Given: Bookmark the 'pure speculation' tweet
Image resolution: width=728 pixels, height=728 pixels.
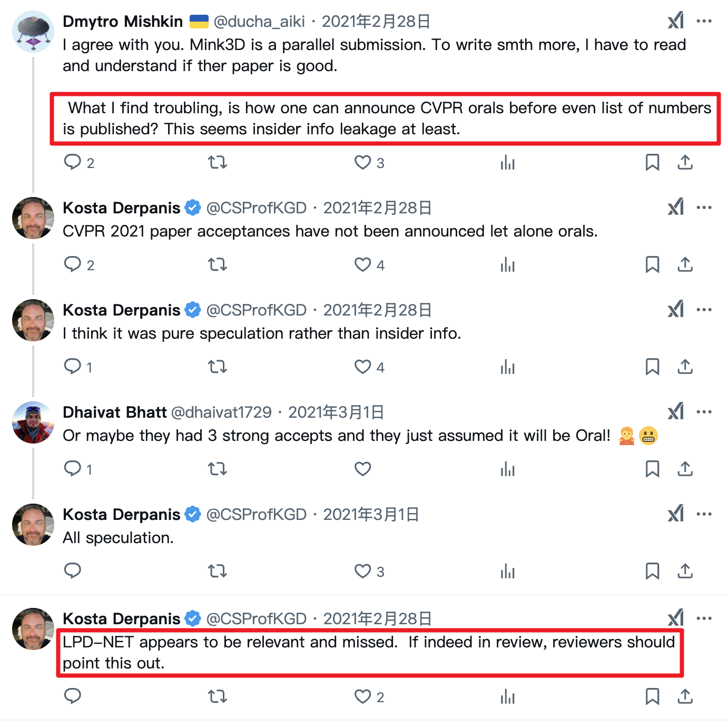Looking at the screenshot, I should [x=652, y=367].
